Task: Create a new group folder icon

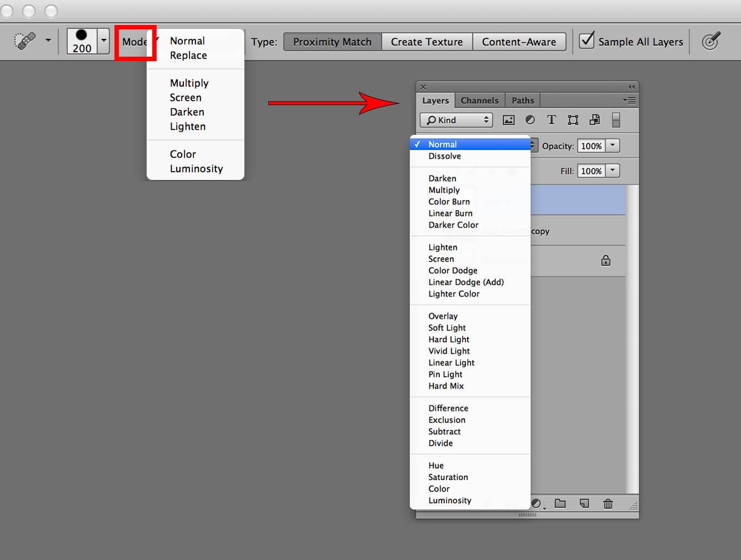Action: coord(560,503)
